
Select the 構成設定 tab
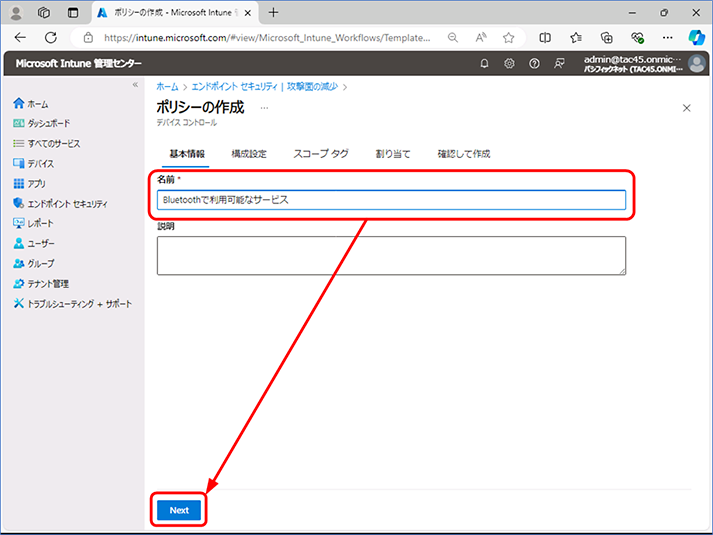pyautogui.click(x=249, y=154)
